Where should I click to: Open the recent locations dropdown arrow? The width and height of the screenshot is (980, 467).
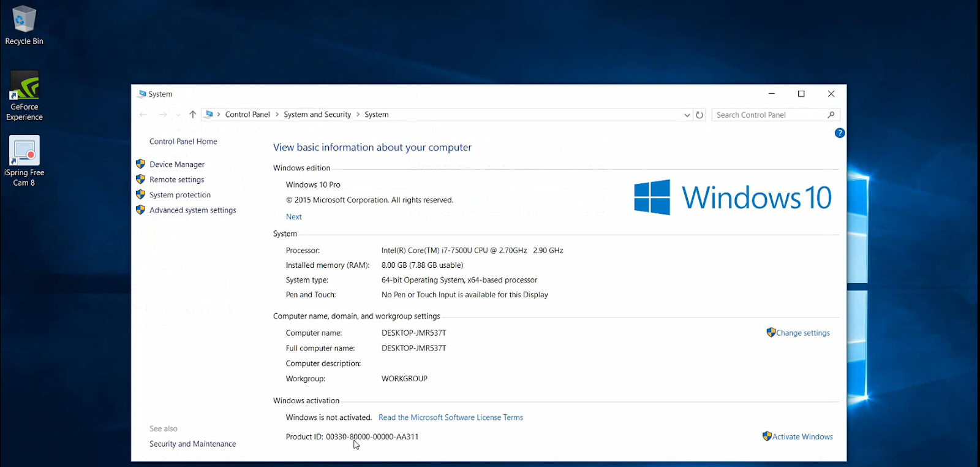click(x=178, y=115)
